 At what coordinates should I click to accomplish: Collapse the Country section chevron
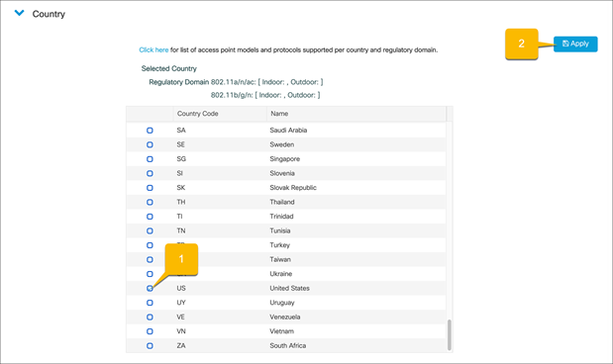click(19, 13)
